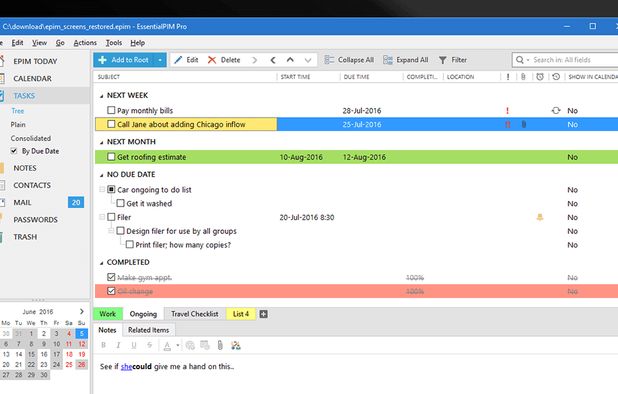Go to EPIM TODAY module
Viewport: 618px width, 394px height.
tap(35, 61)
